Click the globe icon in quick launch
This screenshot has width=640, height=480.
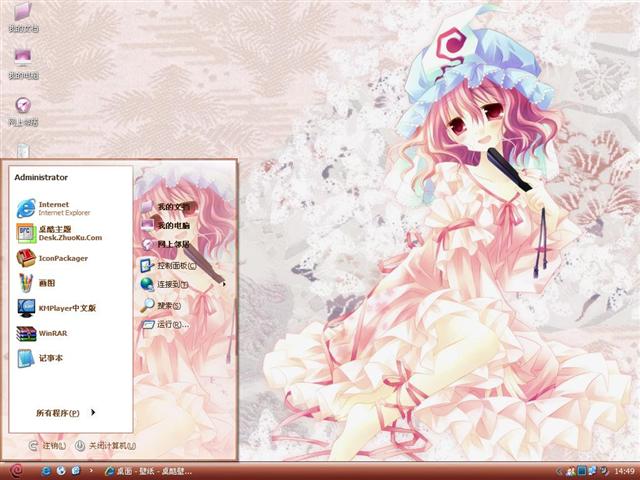(x=61, y=471)
